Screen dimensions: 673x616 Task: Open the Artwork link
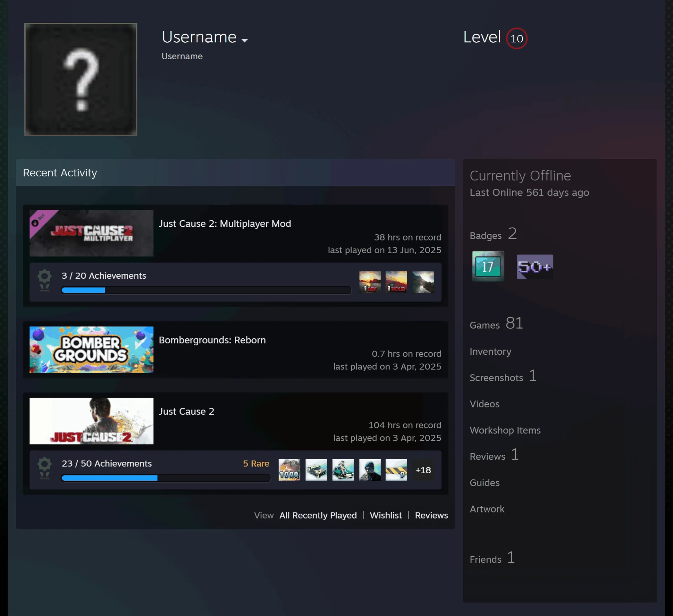tap(487, 509)
